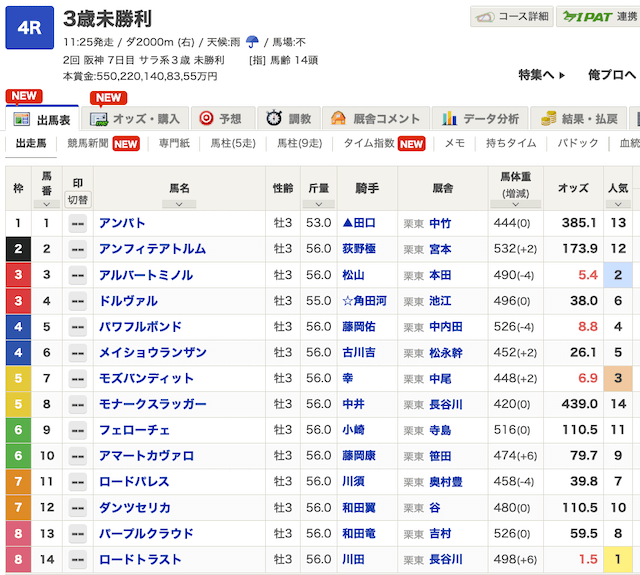Click the IPAT 連携 button
Screen dimensions: 640x575
click(x=598, y=17)
